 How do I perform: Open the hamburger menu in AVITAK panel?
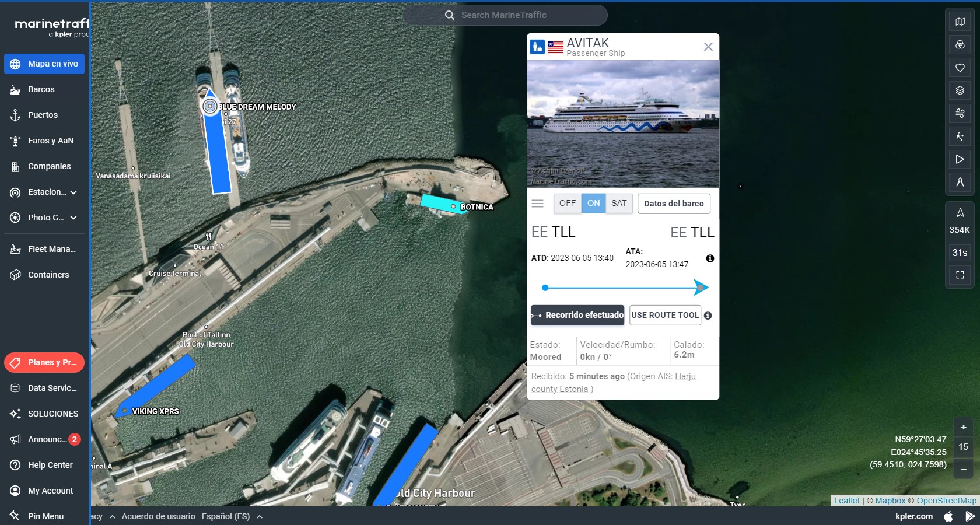(538, 204)
